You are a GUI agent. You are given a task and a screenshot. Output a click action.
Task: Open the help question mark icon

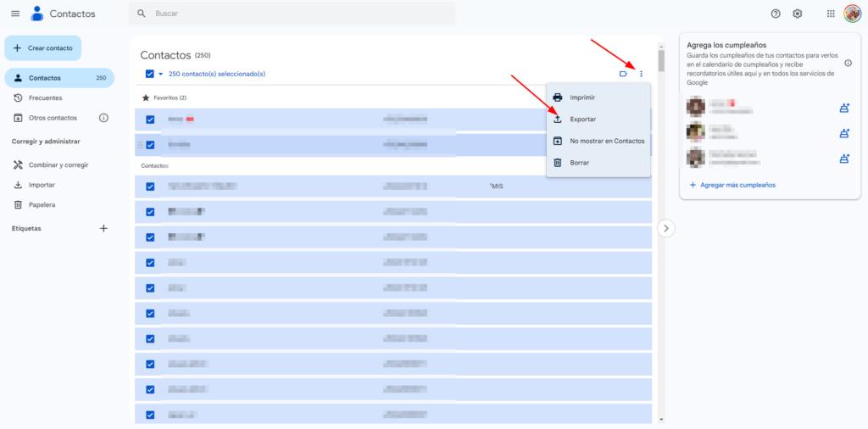(x=776, y=14)
